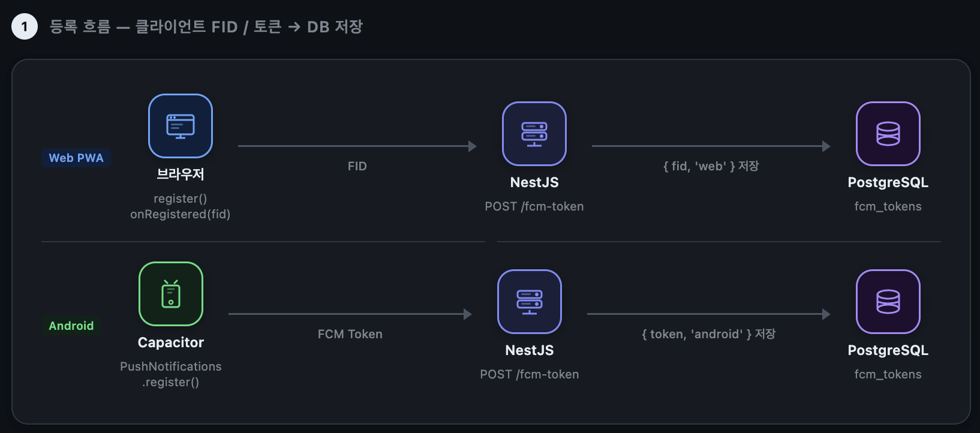Click the FID arrow label
The image size is (980, 433).
tap(357, 166)
